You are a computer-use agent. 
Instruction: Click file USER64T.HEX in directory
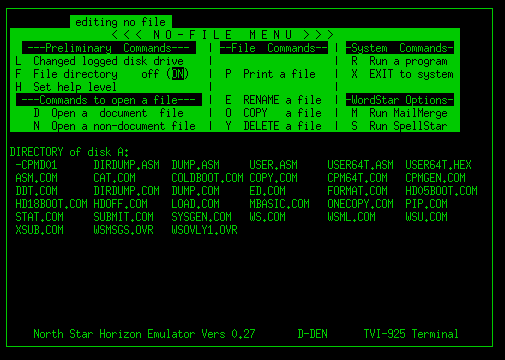[438, 165]
